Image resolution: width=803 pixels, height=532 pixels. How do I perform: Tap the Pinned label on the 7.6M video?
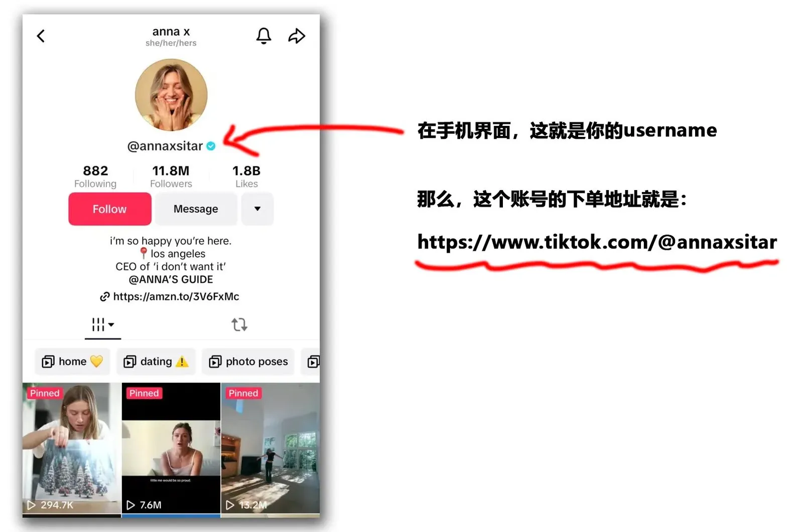(144, 393)
